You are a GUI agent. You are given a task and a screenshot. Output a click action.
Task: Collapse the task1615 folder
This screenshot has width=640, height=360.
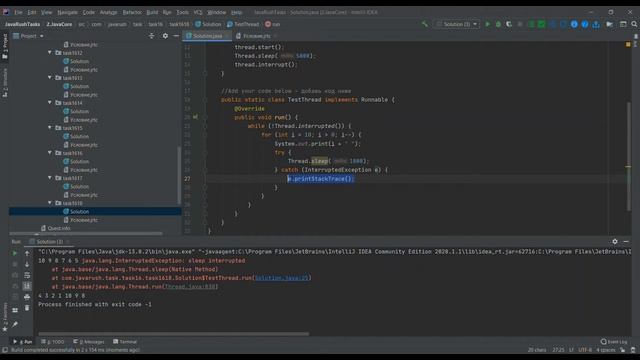tap(50, 128)
